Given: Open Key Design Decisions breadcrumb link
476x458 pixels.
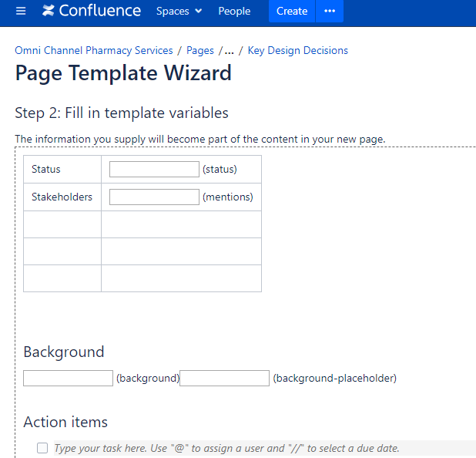Looking at the screenshot, I should (298, 50).
